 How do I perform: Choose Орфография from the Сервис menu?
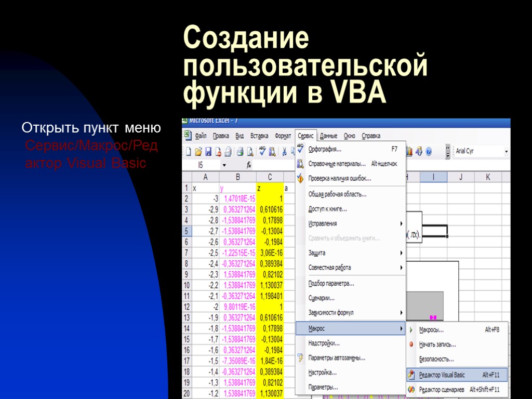point(351,149)
